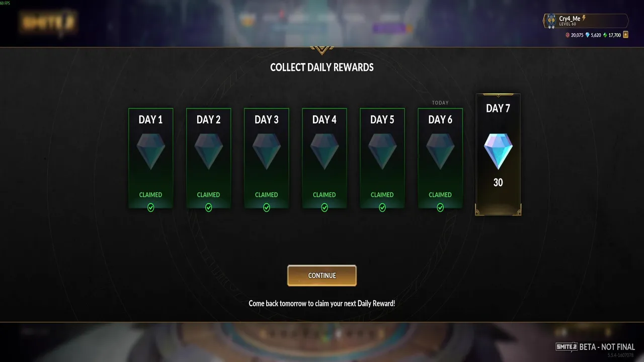Click the red token currency icon
Viewport: 644px width, 362px height.
(568, 35)
